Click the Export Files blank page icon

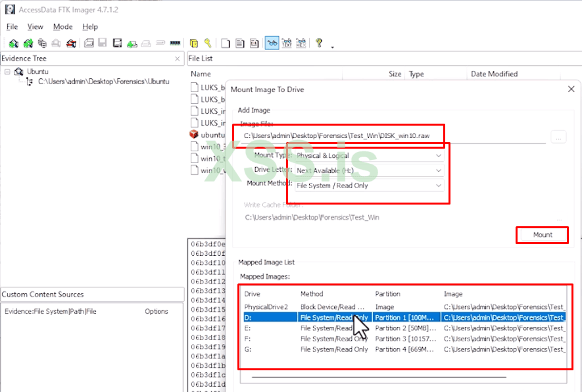pyautogui.click(x=226, y=43)
